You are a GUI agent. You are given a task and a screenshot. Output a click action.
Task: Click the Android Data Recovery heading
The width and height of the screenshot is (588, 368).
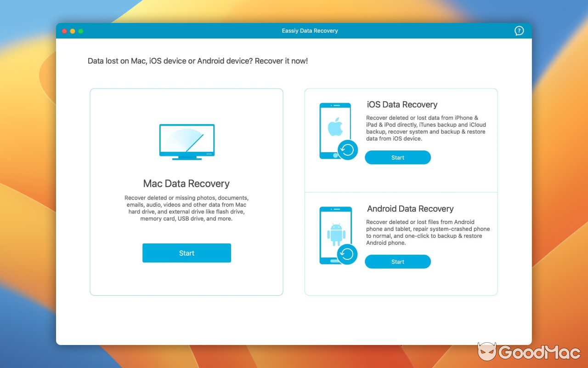coord(410,208)
